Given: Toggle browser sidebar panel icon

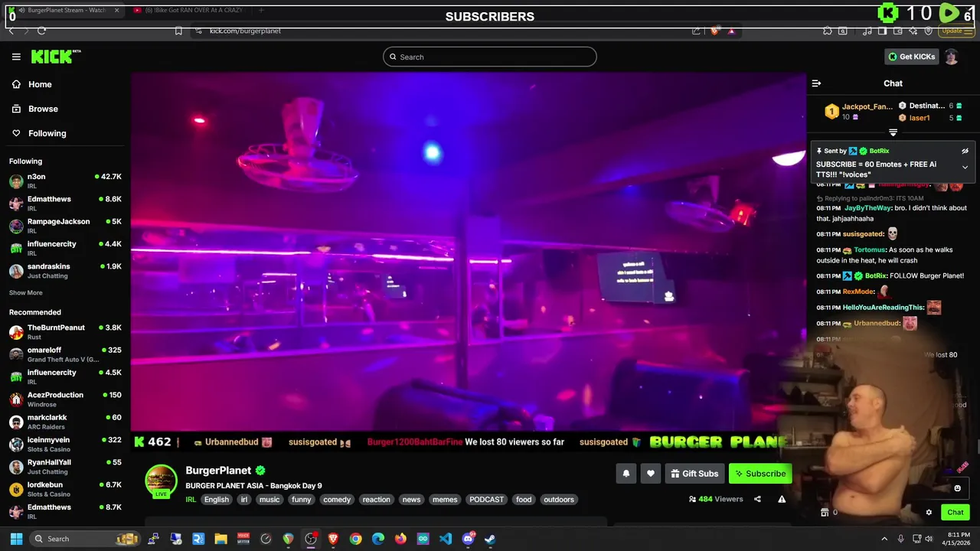Looking at the screenshot, I should click(x=882, y=31).
